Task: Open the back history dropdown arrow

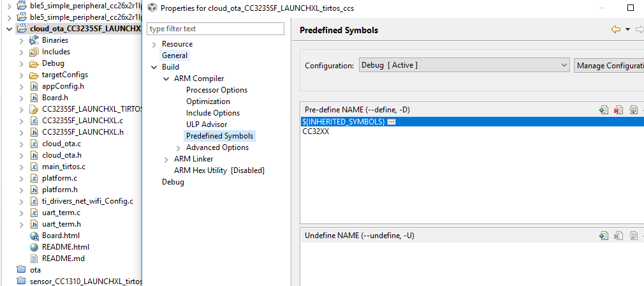Action: (x=627, y=29)
